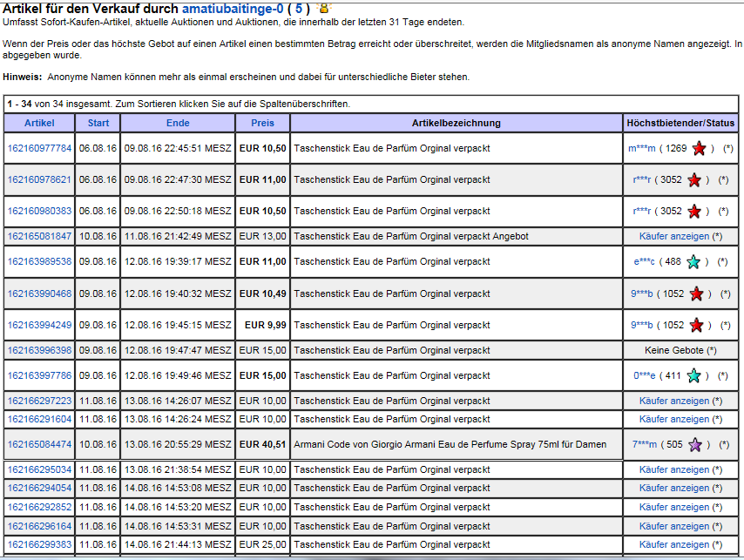Open bidder m***m profile link
Viewport: 744px width, 560px height.
coord(641,148)
